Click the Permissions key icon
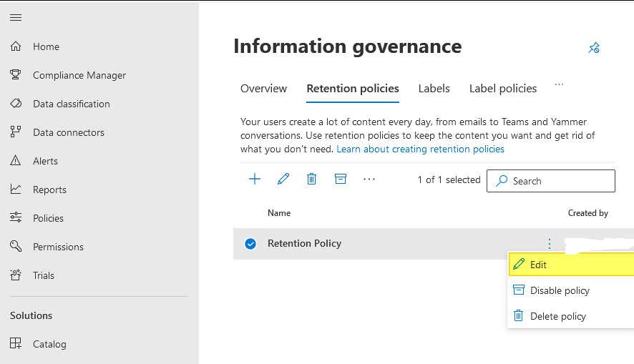Image resolution: width=634 pixels, height=364 pixels. click(x=16, y=246)
